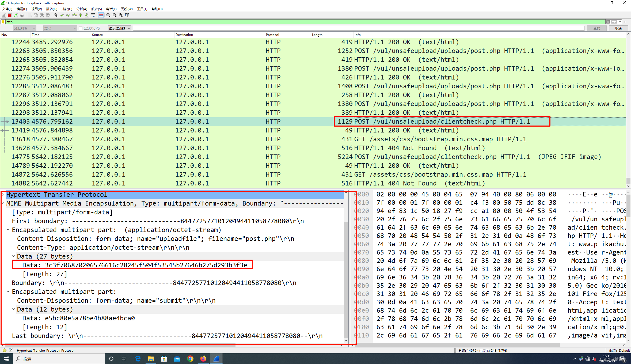Stop the running packet capture
The height and width of the screenshot is (364, 631).
coord(10,15)
